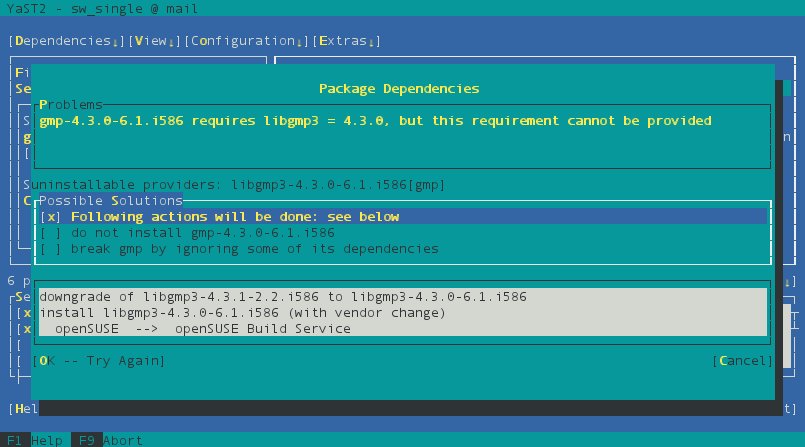Open the Dependencies menu
805x447 pixels.
tap(62, 41)
